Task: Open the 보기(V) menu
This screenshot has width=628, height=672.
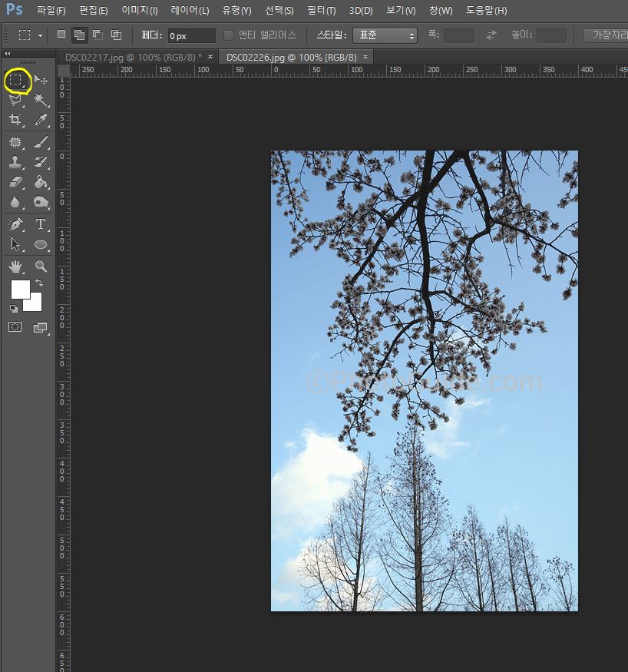Action: (x=401, y=10)
